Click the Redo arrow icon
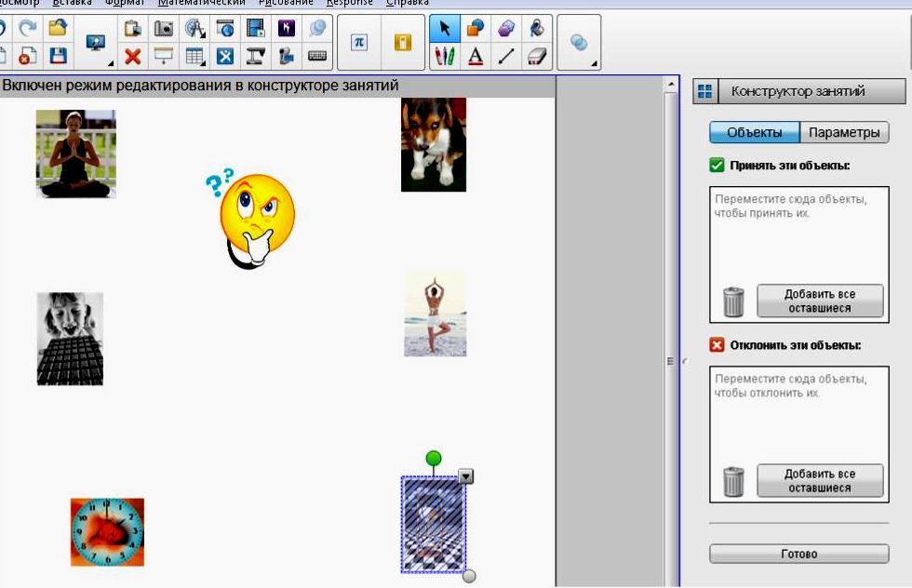Image resolution: width=912 pixels, height=588 pixels. click(28, 27)
